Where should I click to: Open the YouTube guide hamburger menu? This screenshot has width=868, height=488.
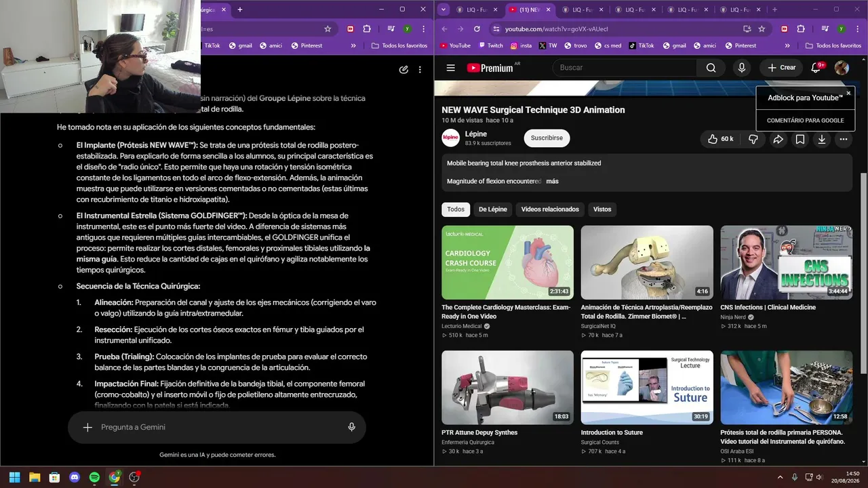(x=450, y=68)
